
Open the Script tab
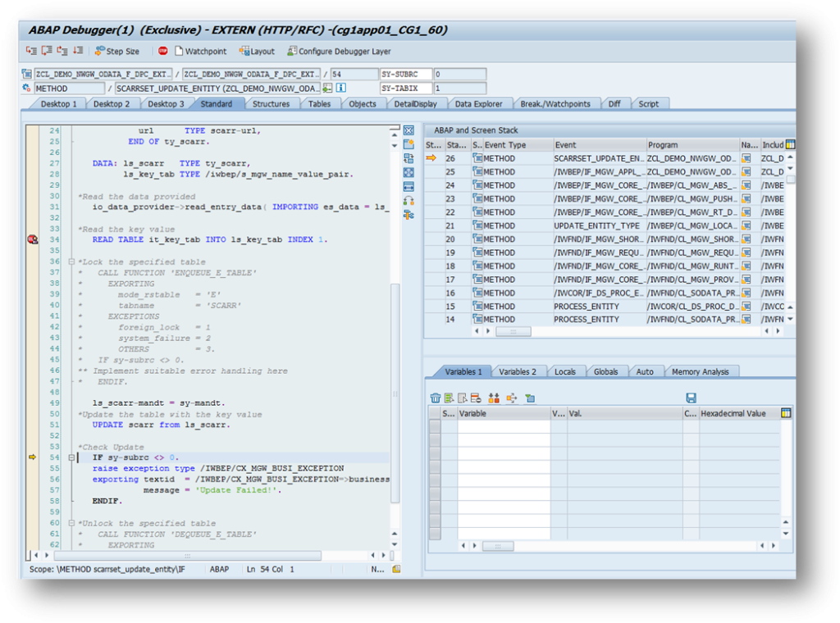pos(648,104)
